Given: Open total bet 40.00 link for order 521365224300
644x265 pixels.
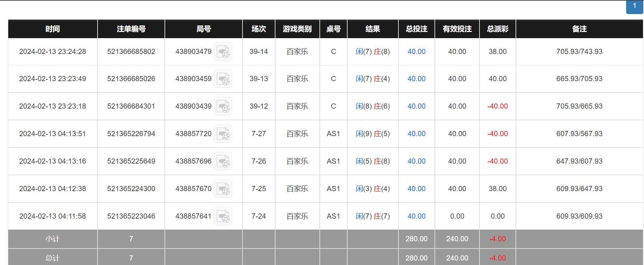Looking at the screenshot, I should click(x=416, y=189).
